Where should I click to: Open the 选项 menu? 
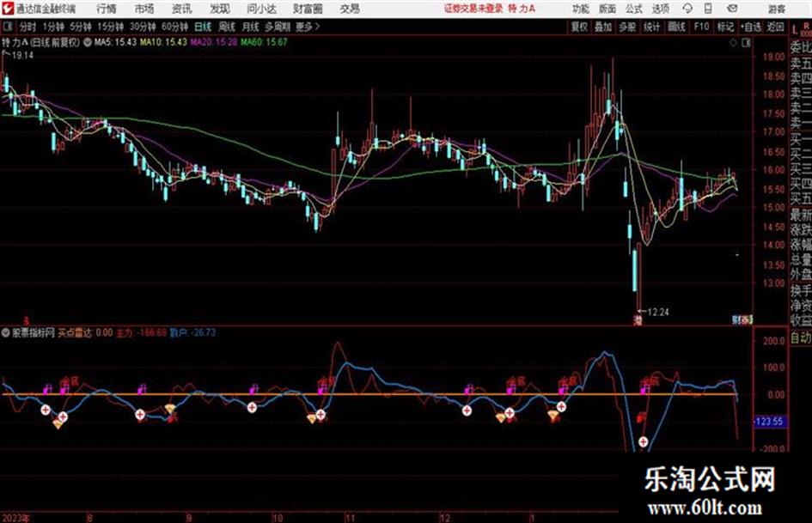point(660,9)
